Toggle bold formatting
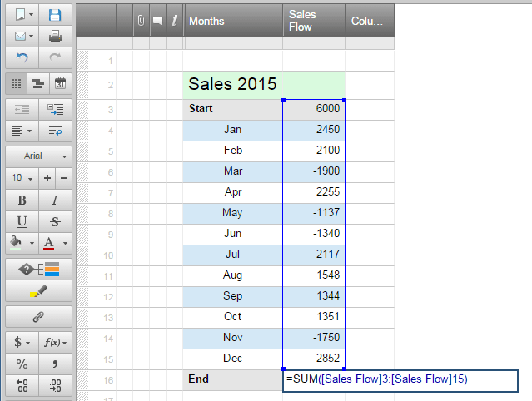Viewport: 532px width, 401px height. pos(21,200)
